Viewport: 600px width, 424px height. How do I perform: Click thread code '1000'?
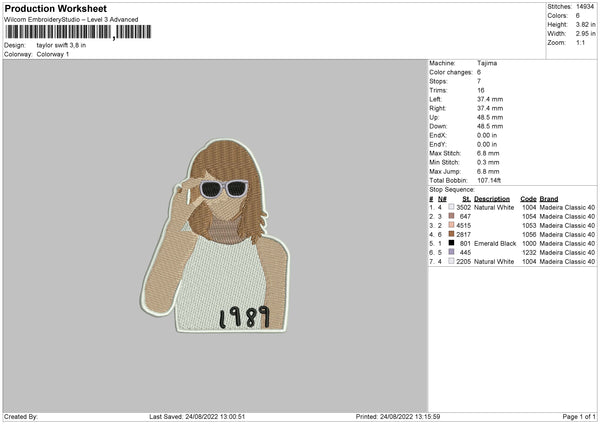[529, 243]
